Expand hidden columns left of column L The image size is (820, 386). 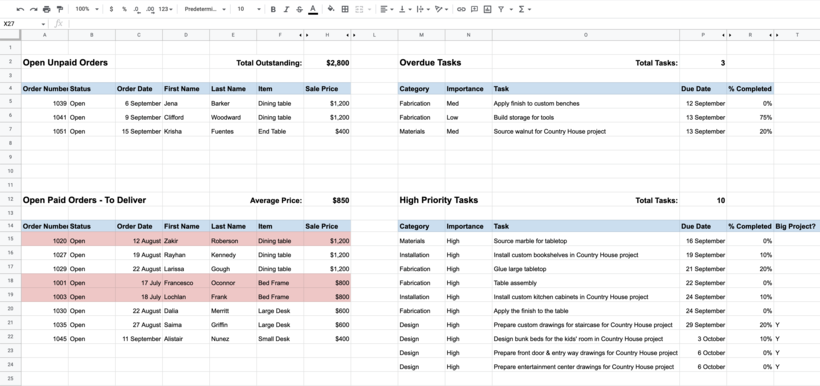pyautogui.click(x=354, y=35)
